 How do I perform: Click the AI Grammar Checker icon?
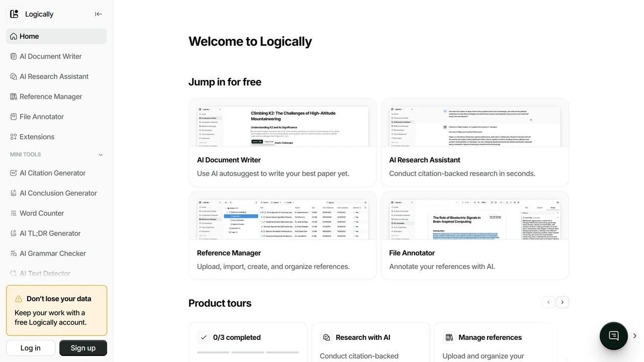14,253
